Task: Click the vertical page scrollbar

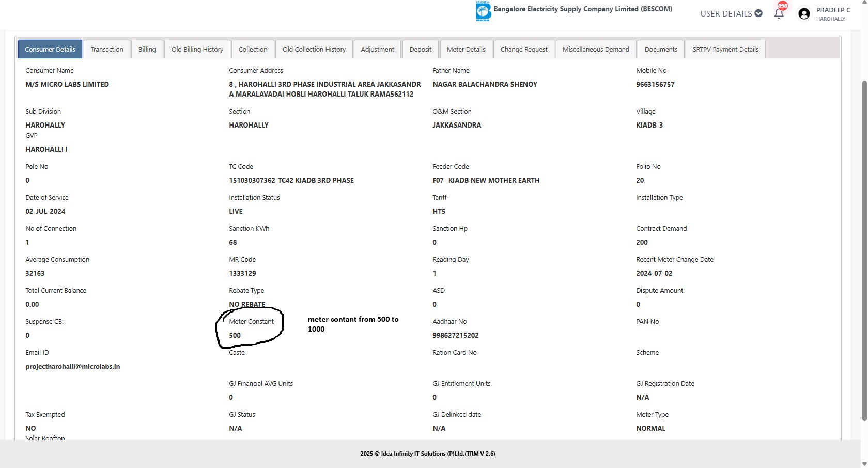Action: click(x=864, y=251)
